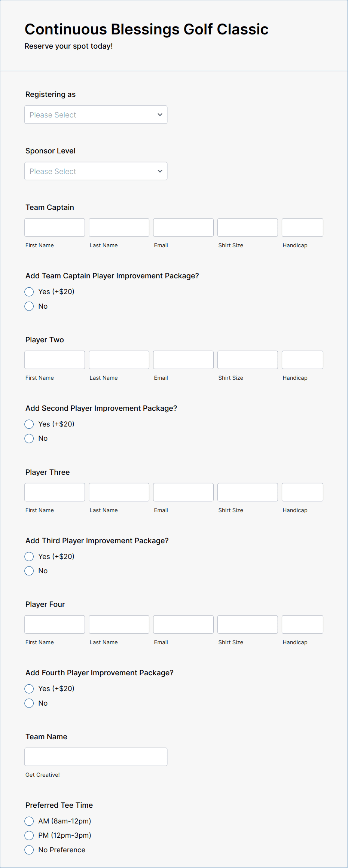Select PM (12pm-3pm) tee time
348x868 pixels.
pyautogui.click(x=29, y=835)
